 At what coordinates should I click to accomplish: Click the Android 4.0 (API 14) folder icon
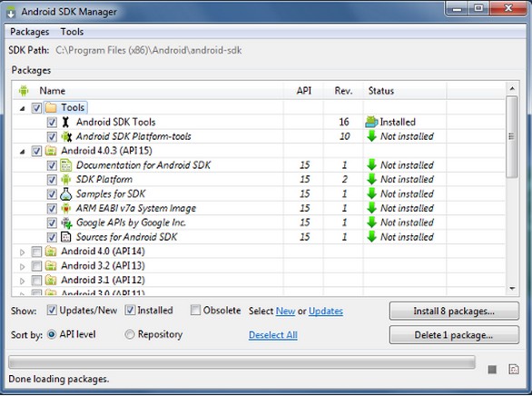tap(51, 252)
